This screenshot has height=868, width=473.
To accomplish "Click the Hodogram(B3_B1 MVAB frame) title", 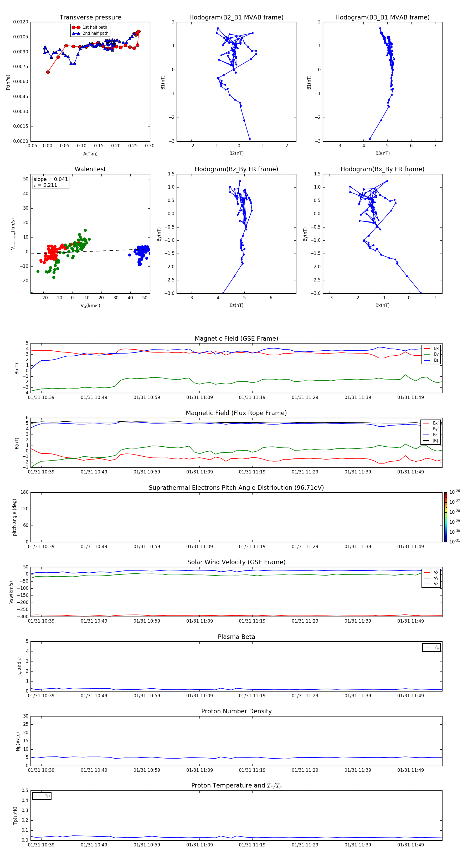I will coord(382,18).
